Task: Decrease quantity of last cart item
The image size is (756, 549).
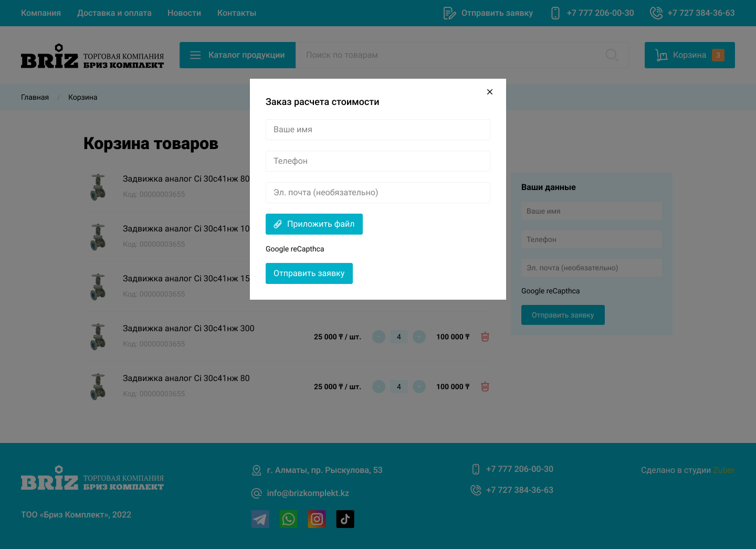Action: (379, 387)
